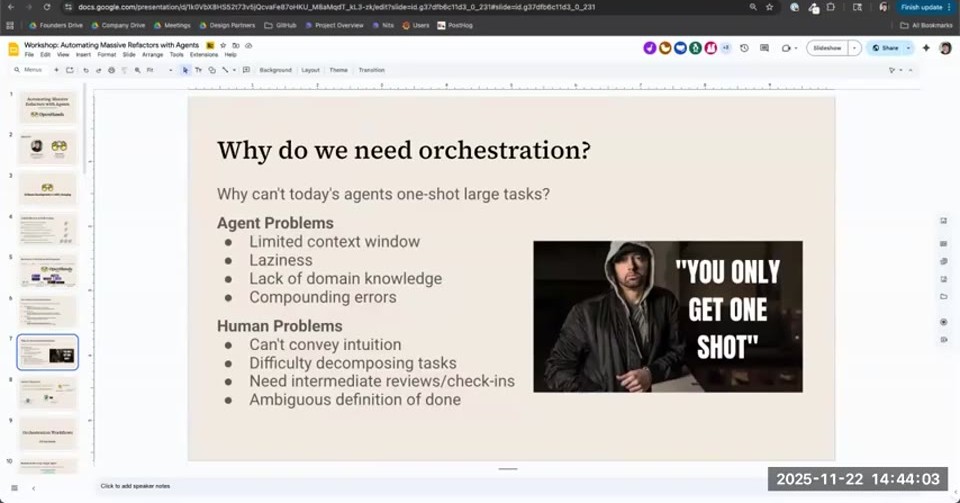This screenshot has width=960, height=503.
Task: Add a comment from the toolbar
Action: (246, 70)
